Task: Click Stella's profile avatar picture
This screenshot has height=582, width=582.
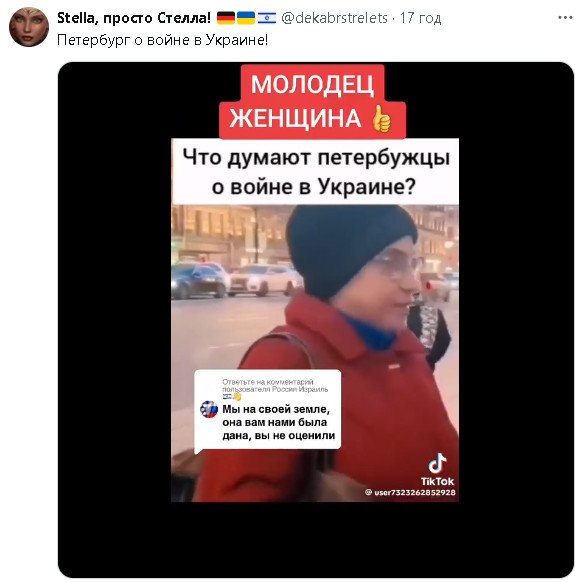Action: 29,27
